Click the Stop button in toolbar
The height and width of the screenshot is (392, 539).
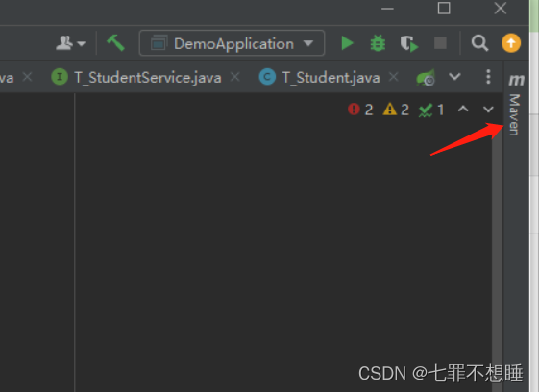click(440, 43)
